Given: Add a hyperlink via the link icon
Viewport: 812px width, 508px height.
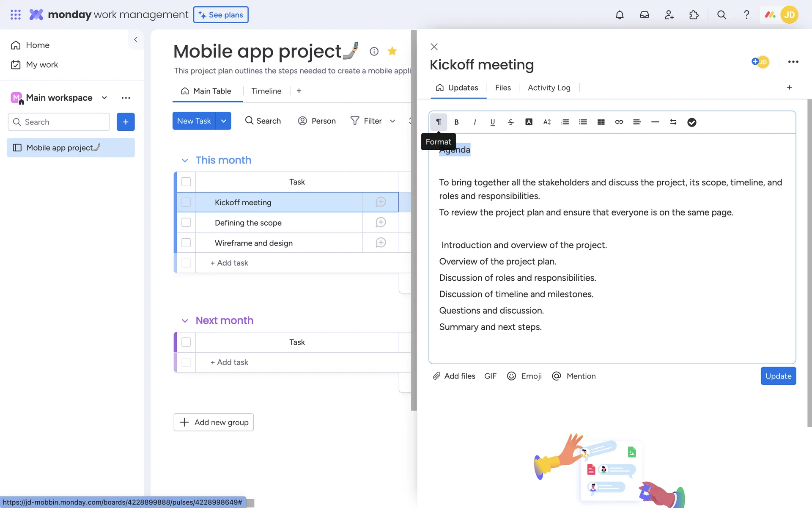Looking at the screenshot, I should 619,122.
